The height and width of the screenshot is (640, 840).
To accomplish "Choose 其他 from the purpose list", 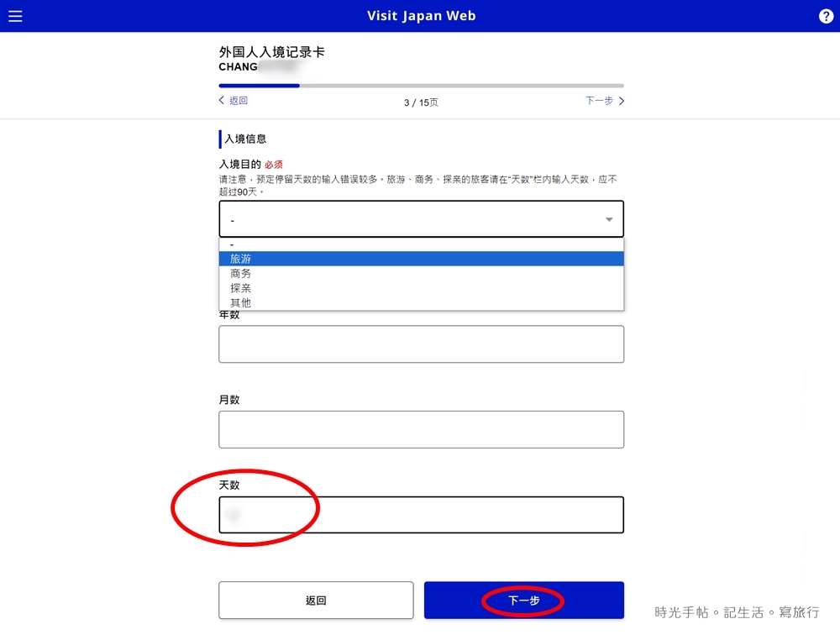I will click(421, 302).
